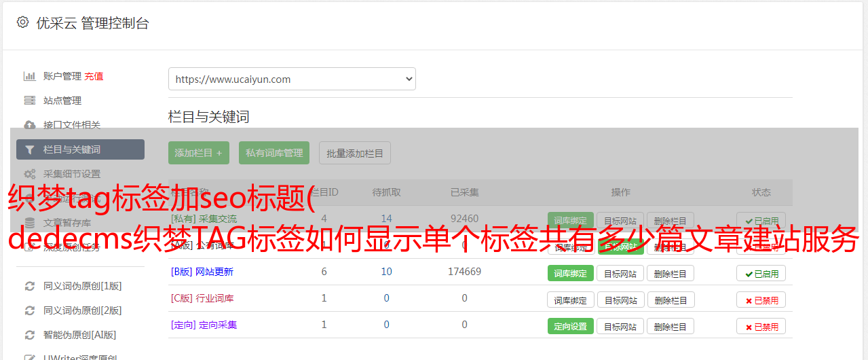Image resolution: width=868 pixels, height=360 pixels.
Task: Click 删除栏目 for the 网站更新 row
Action: pyautogui.click(x=671, y=273)
